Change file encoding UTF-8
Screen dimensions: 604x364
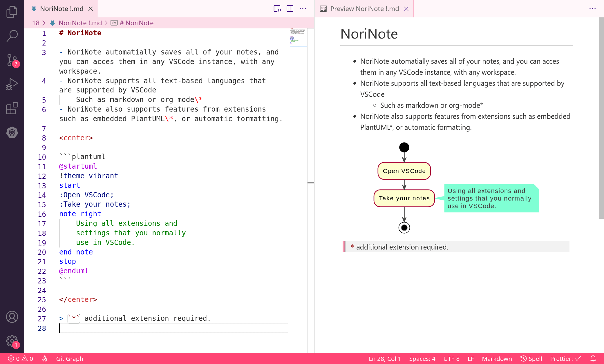[451, 359]
